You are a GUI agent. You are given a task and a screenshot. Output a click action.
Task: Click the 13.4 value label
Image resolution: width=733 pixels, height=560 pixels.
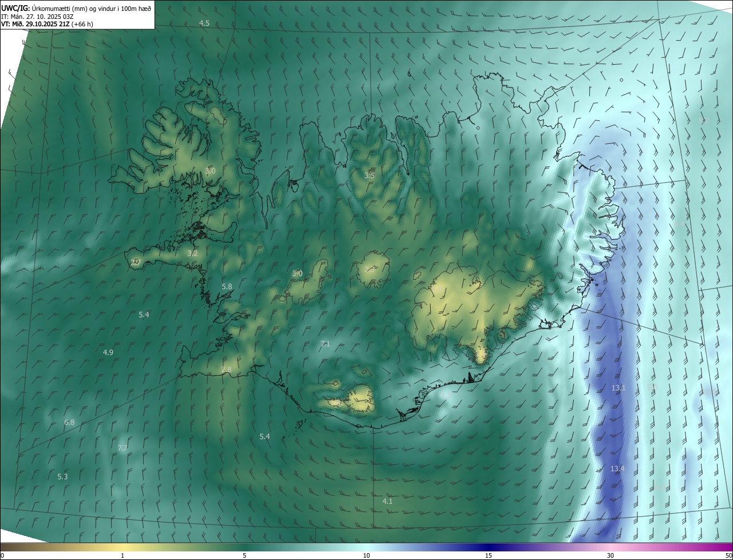[617, 468]
